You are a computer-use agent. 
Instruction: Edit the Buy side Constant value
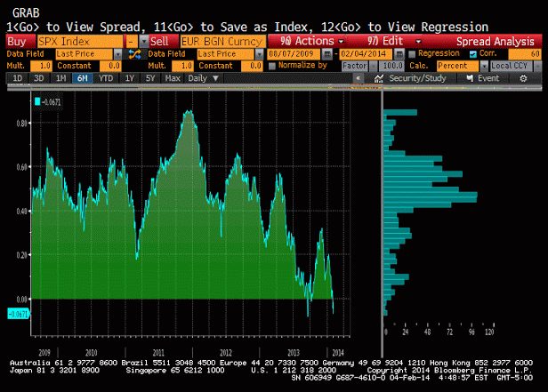point(110,66)
